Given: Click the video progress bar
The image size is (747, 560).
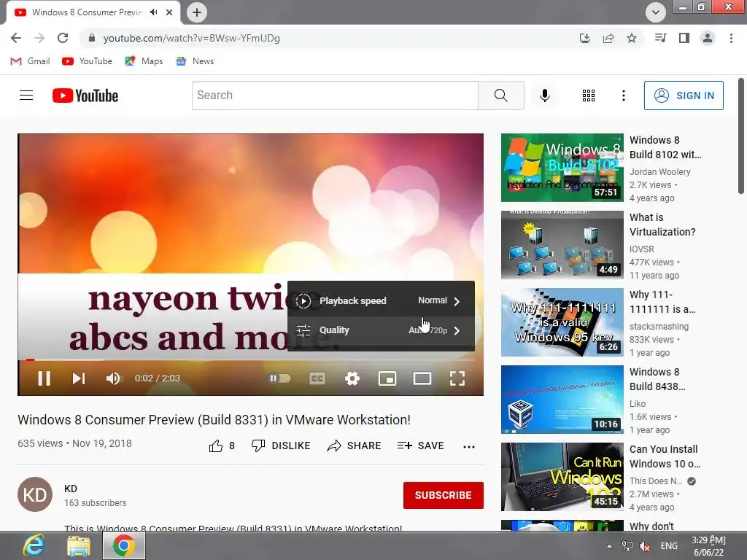Looking at the screenshot, I should click(251, 360).
